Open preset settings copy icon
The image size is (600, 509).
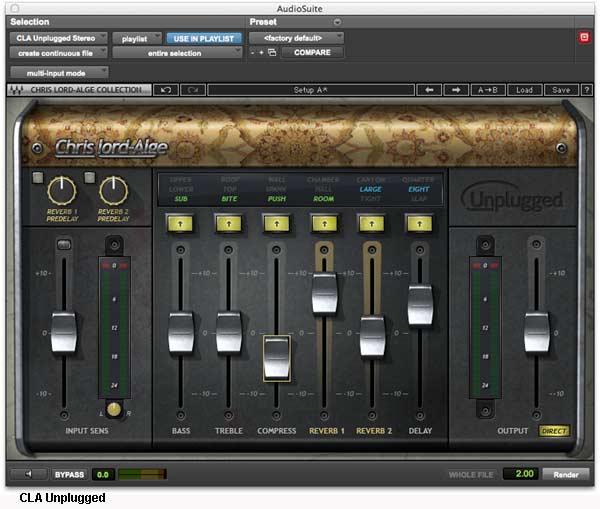(x=272, y=52)
